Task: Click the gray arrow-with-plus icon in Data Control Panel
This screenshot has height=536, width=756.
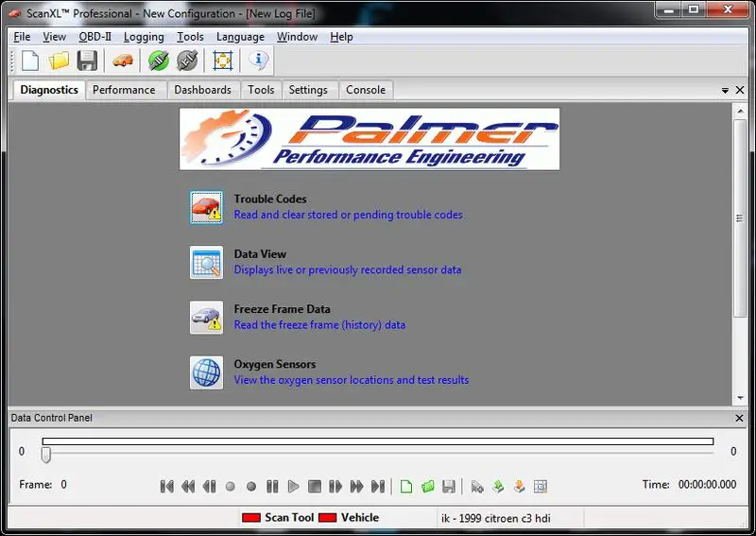Action: 477,486
